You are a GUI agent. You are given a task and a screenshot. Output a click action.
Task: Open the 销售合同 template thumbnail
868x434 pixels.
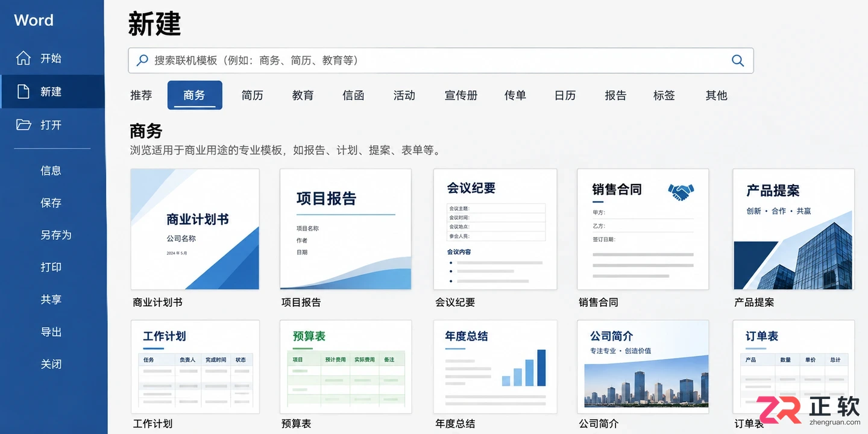(643, 229)
